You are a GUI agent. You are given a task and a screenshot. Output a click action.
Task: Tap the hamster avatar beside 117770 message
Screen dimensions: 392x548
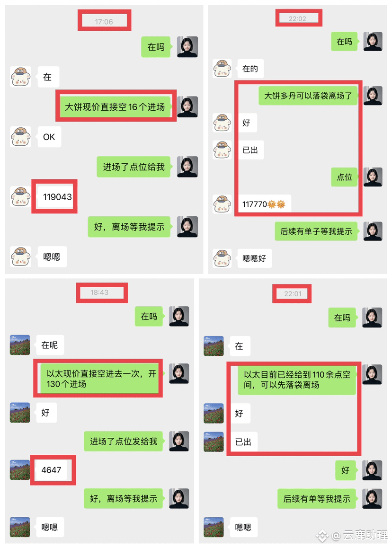(x=222, y=204)
